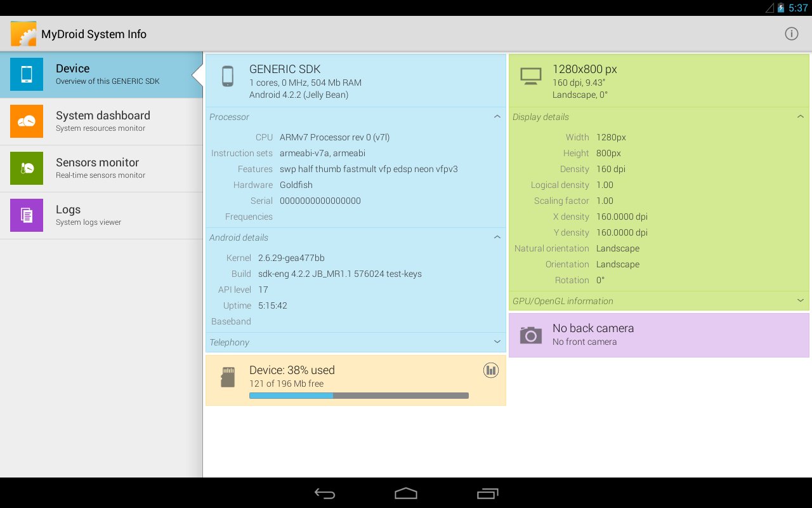Image resolution: width=812 pixels, height=508 pixels.
Task: Tap the Android back navigation button
Action: (x=325, y=493)
